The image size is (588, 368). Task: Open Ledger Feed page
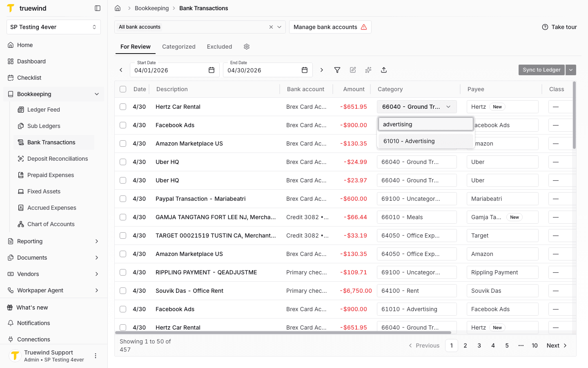54,110
